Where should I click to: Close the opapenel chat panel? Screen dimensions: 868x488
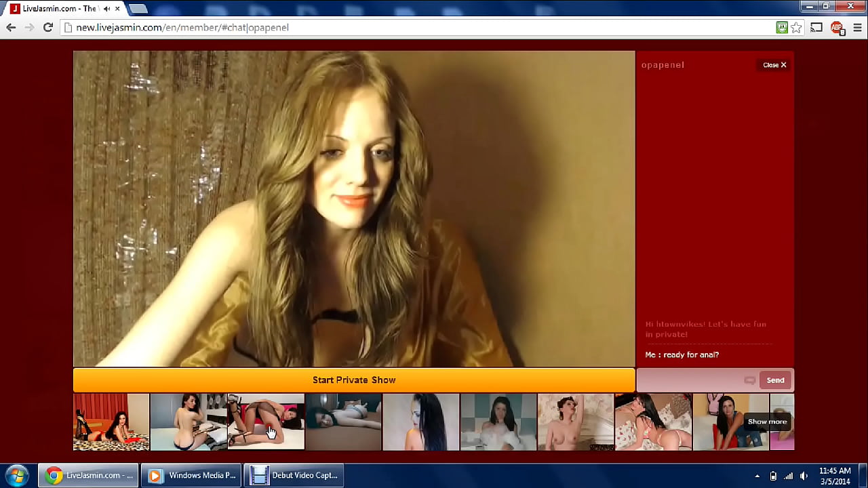click(x=774, y=65)
